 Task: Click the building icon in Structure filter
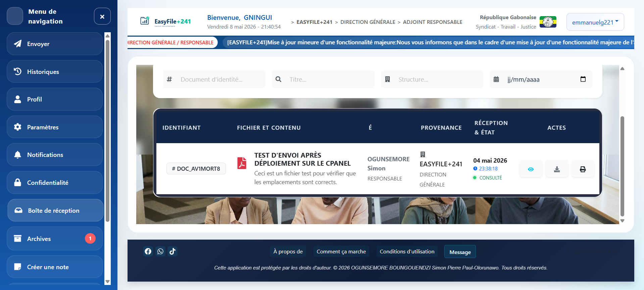[x=387, y=79]
